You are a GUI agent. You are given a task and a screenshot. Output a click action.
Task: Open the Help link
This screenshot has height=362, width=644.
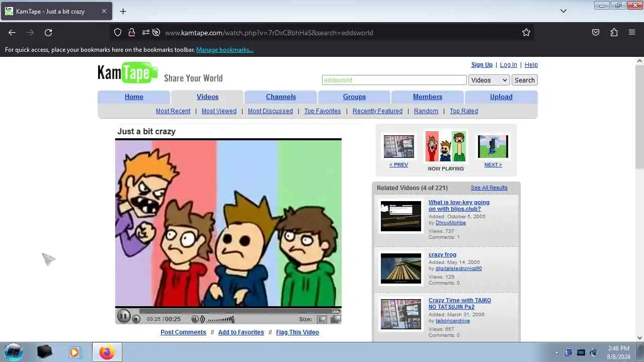point(531,65)
